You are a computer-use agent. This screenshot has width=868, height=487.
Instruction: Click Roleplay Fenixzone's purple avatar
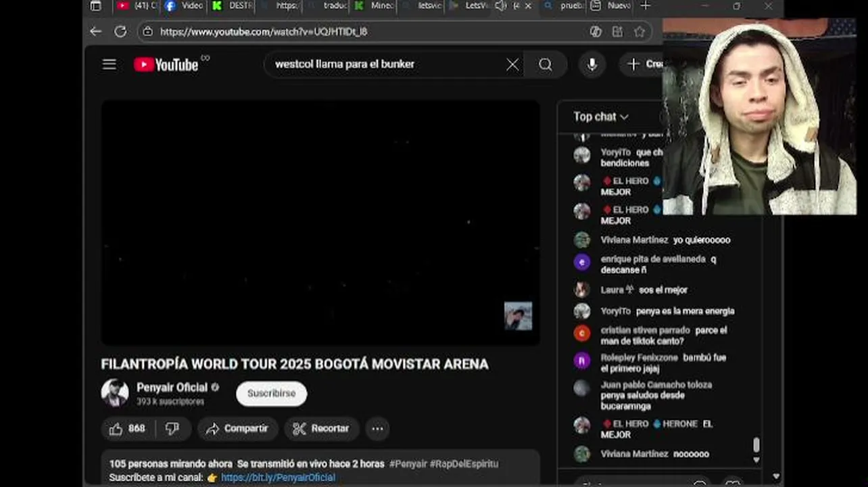click(582, 361)
